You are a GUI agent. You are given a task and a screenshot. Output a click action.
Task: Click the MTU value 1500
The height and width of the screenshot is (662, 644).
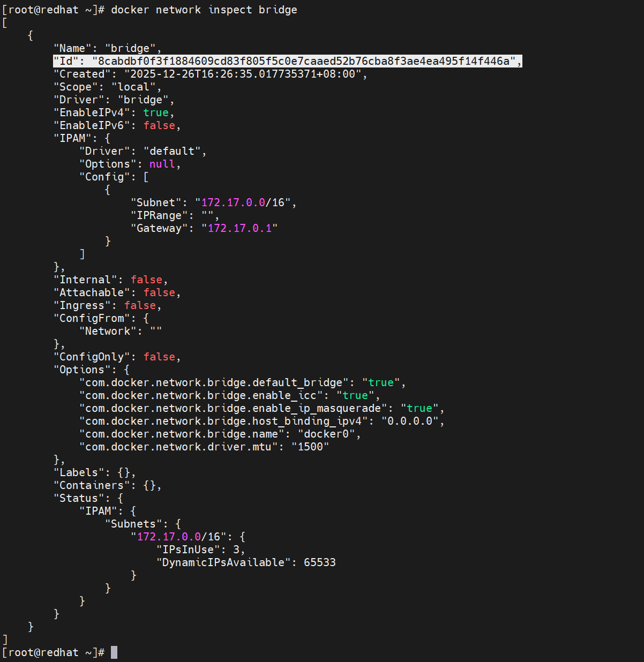310,447
